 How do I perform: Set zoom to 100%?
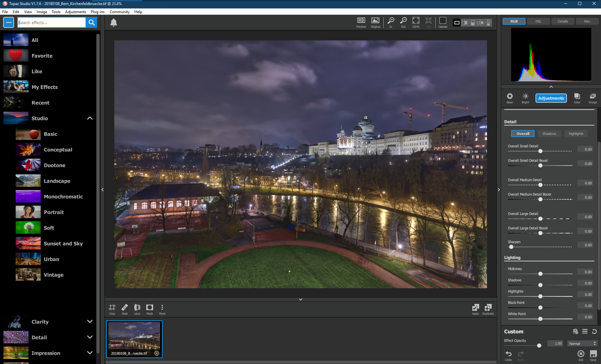point(416,23)
